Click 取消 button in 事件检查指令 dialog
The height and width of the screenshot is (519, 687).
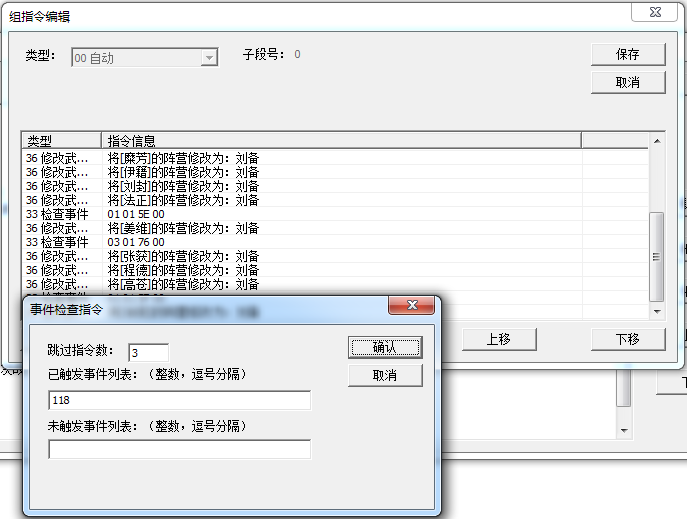[385, 375]
